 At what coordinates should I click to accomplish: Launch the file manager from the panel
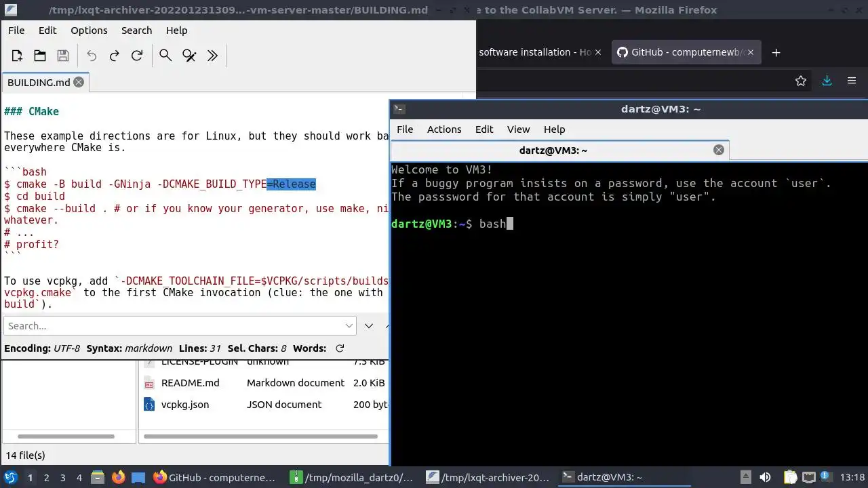coord(97,477)
